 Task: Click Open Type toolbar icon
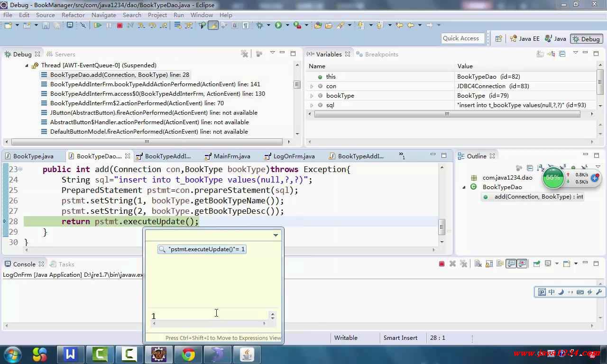tap(318, 25)
